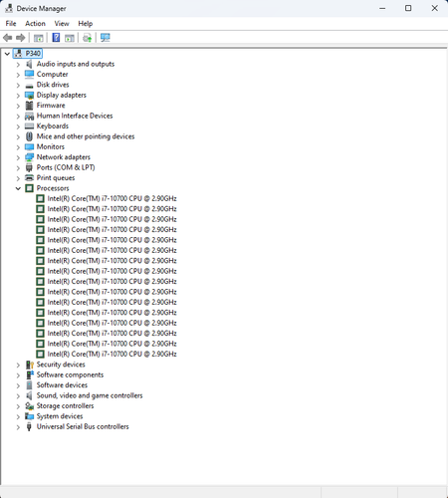448x498 pixels.
Task: Click the Storage controllers icon
Action: point(30,406)
